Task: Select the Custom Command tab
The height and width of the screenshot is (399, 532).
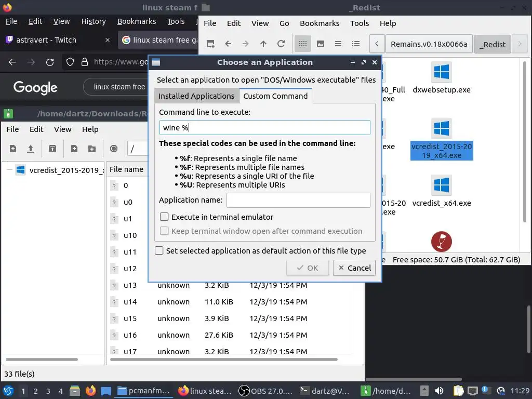Action: [x=275, y=96]
